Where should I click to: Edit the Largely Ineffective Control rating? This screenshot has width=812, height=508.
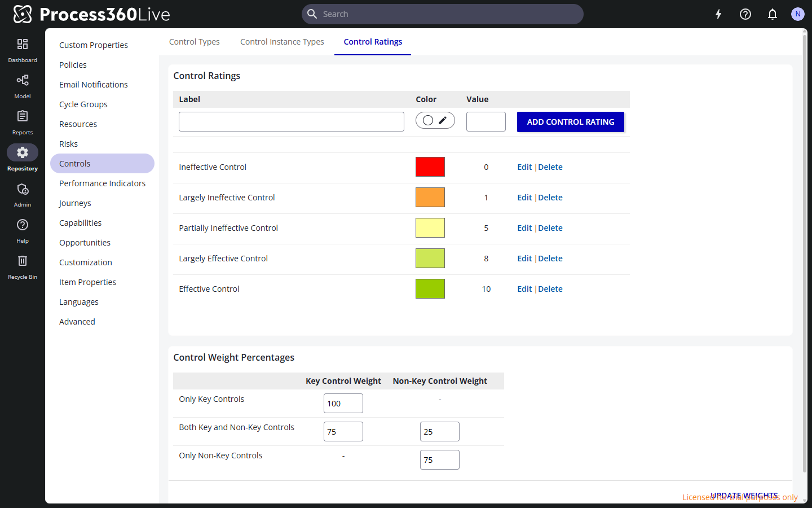524,198
